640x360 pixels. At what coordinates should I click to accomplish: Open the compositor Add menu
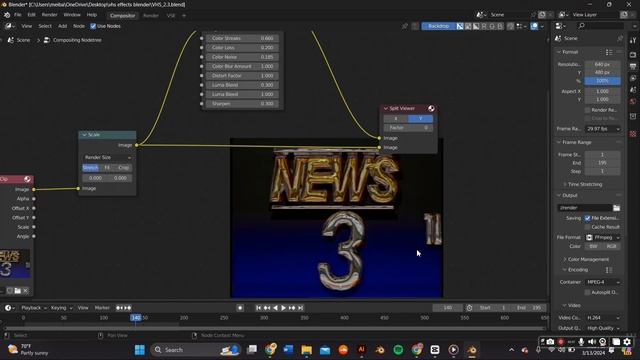[x=62, y=26]
